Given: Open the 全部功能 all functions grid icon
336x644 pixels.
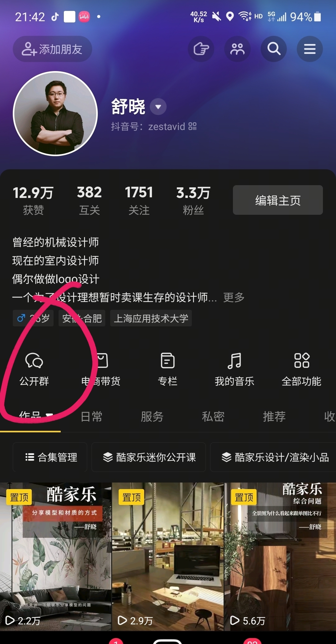Looking at the screenshot, I should click(x=301, y=361).
